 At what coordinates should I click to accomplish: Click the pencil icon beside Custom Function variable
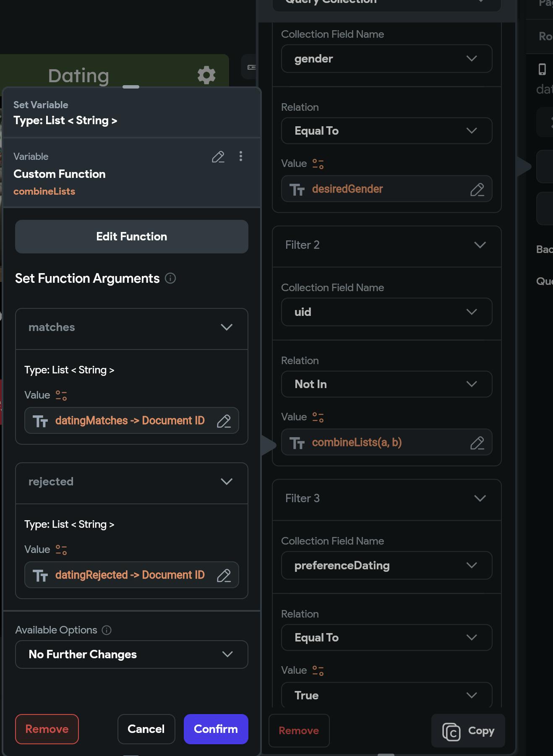218,157
